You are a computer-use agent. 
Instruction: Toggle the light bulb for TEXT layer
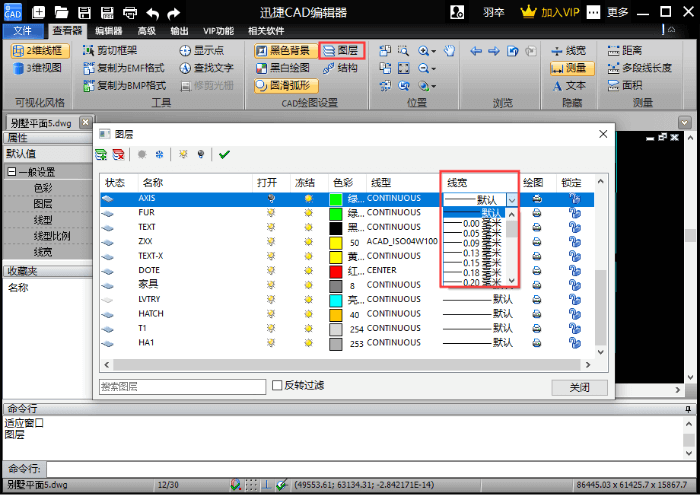coord(268,228)
